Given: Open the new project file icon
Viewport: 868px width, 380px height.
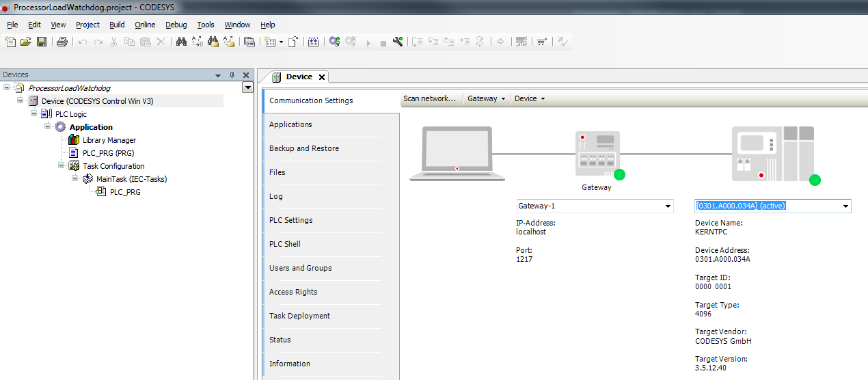Looking at the screenshot, I should [10, 42].
